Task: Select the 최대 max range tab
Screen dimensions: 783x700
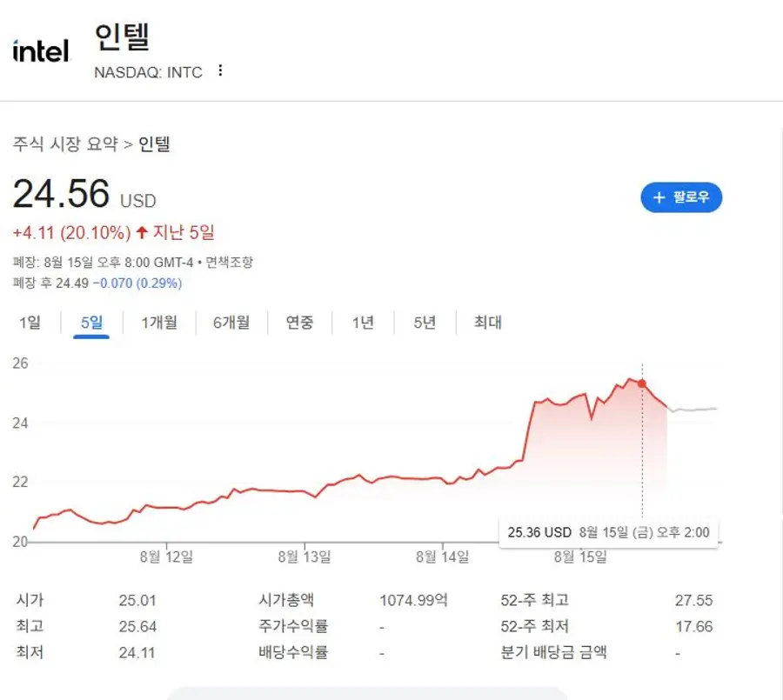Action: coord(487,323)
